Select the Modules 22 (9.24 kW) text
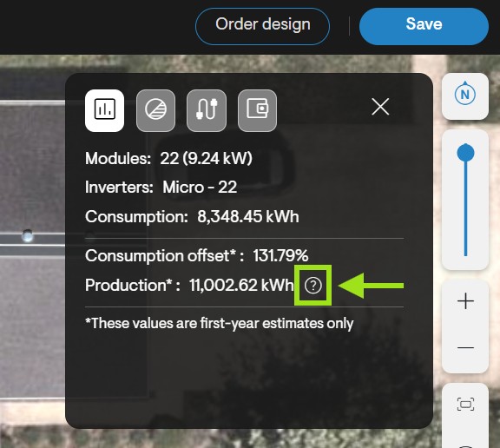 click(x=168, y=158)
